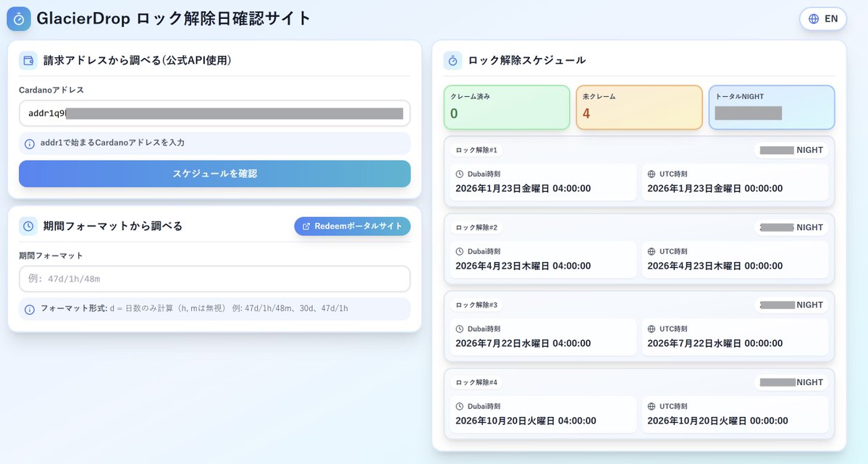Click the addr1で始まるCardanoアドレスを入力 hint text
The height and width of the screenshot is (464, 868).
coord(112,143)
